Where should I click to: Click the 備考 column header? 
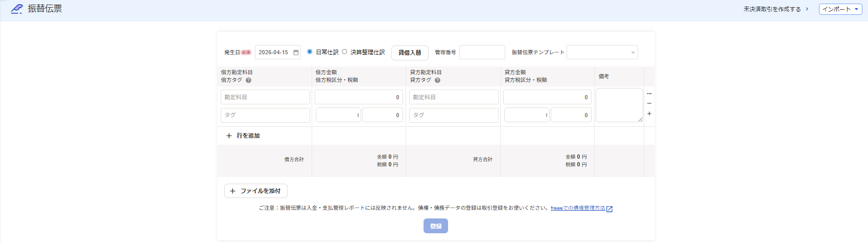tap(604, 76)
